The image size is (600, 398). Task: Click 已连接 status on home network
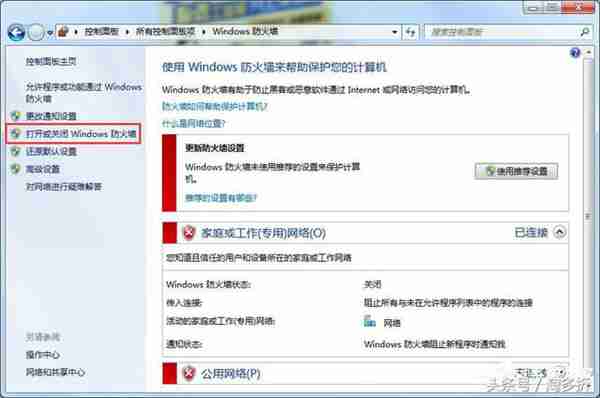pyautogui.click(x=531, y=233)
